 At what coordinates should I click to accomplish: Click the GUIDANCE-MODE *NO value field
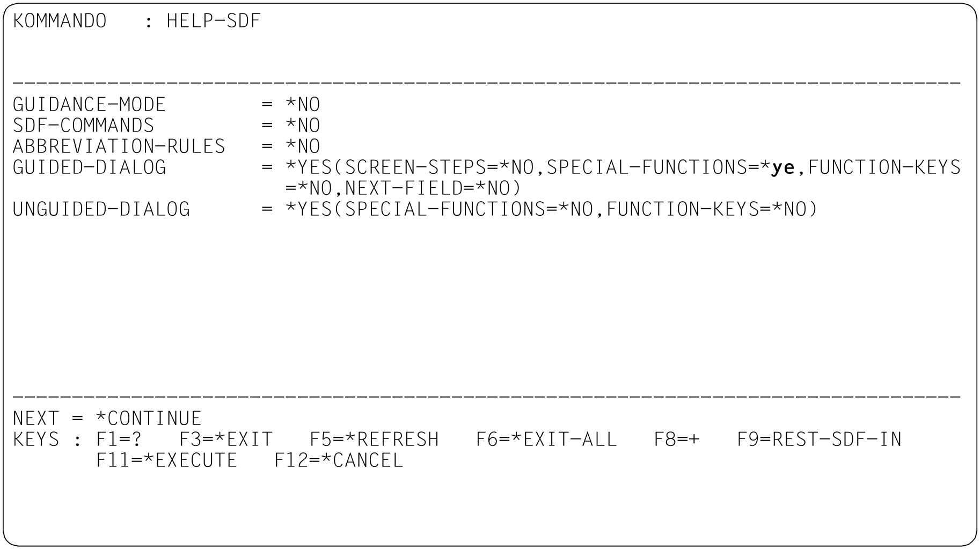pyautogui.click(x=303, y=104)
